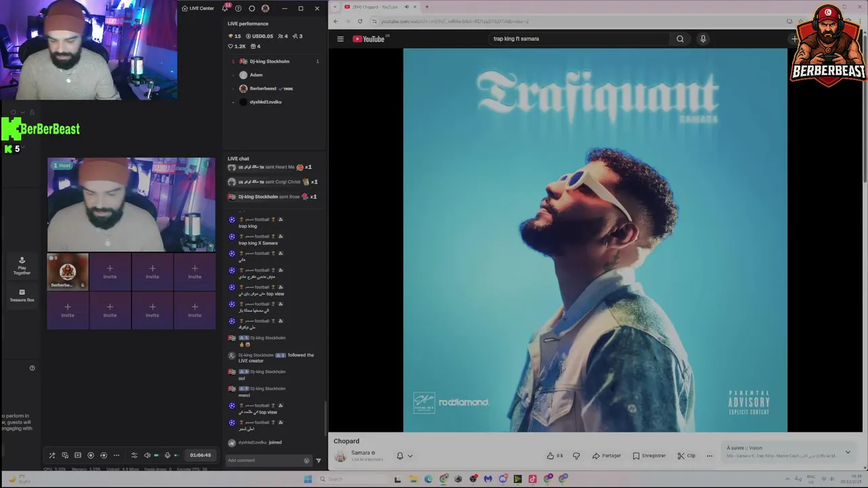Open Play Together panel
This screenshot has height=488, width=868.
point(22,265)
